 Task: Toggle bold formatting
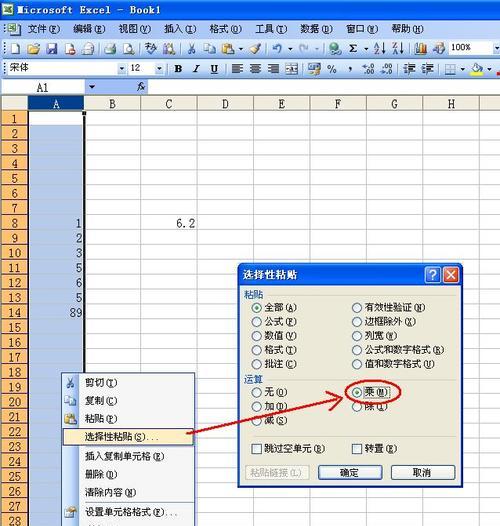(178, 69)
